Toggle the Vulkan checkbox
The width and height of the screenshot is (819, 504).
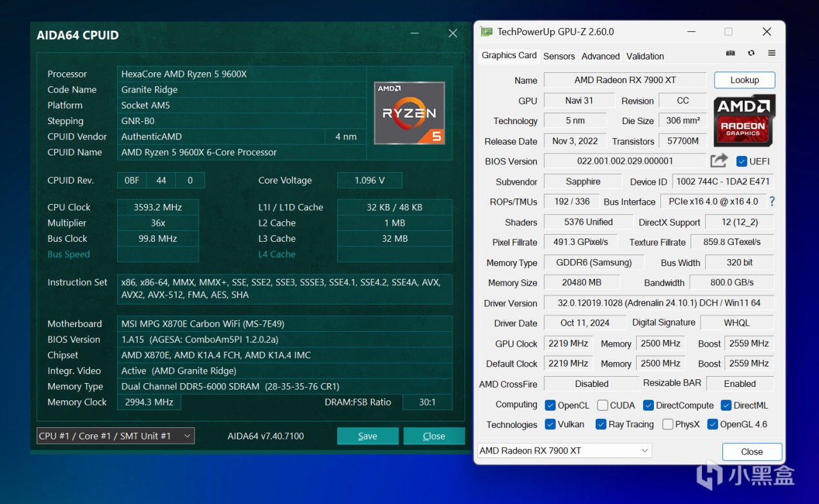tap(550, 424)
